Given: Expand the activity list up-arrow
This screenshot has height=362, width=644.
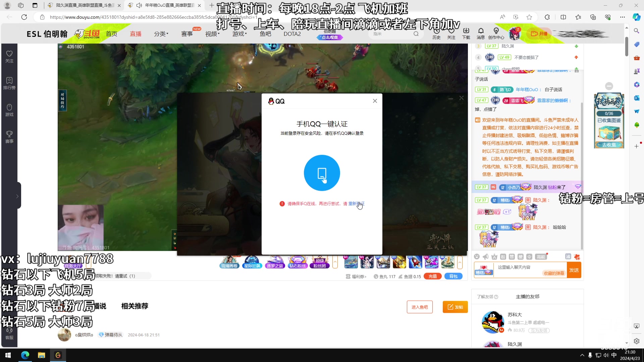Looking at the screenshot, I should [x=335, y=262].
